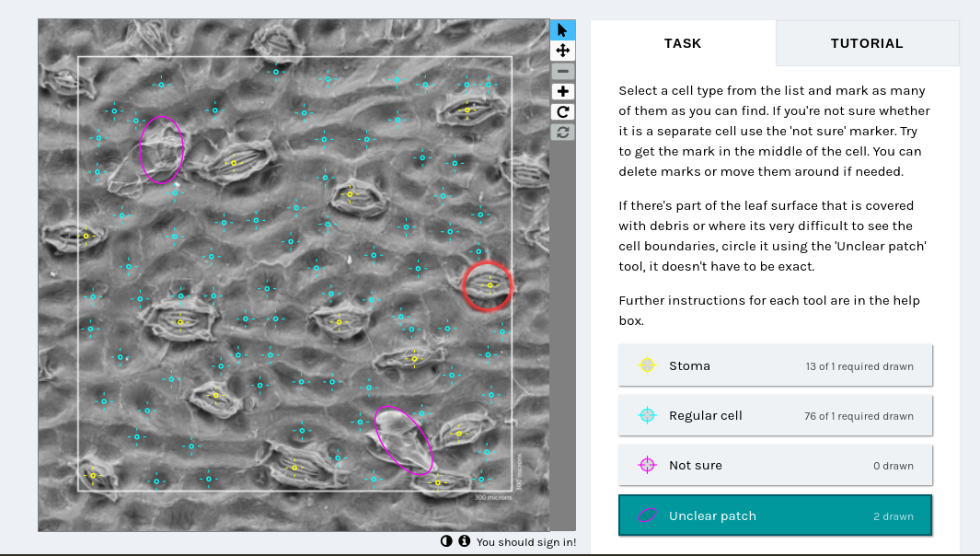Select the pointer arrow tool
Viewport: 980px width, 556px height.
coord(562,30)
